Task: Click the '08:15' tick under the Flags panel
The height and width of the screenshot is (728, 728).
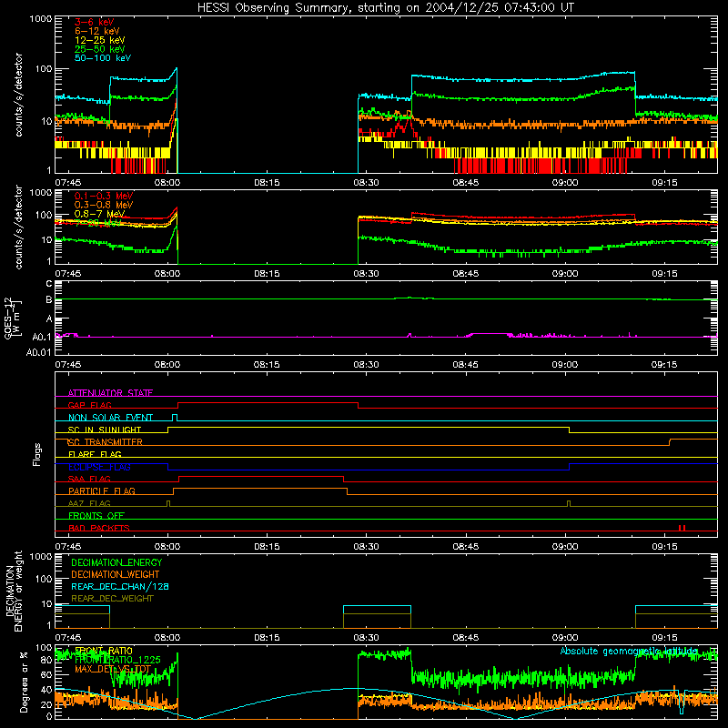Action: [267, 547]
